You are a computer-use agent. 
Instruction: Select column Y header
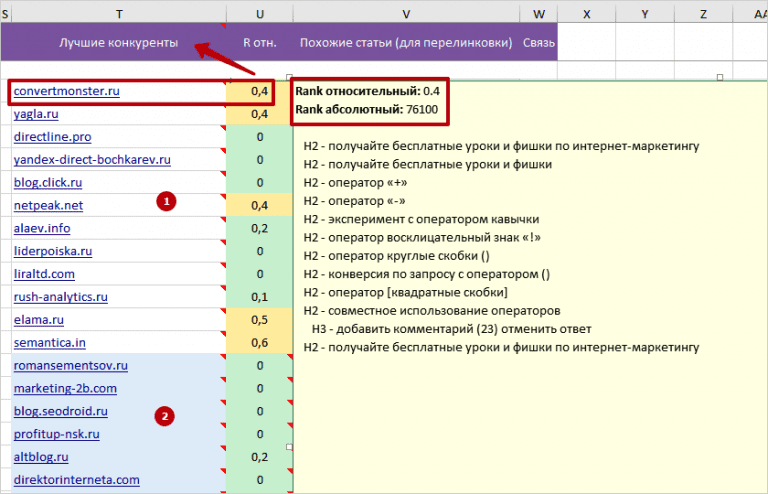[645, 14]
